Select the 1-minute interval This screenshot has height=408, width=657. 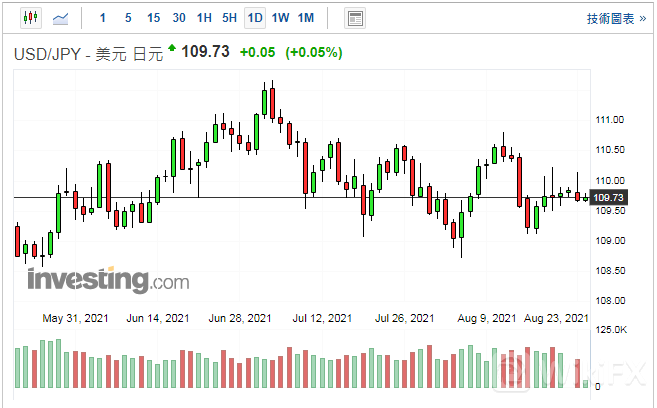[103, 18]
